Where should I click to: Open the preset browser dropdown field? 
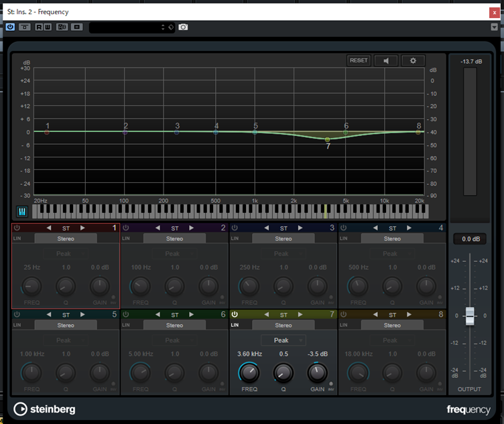click(127, 27)
